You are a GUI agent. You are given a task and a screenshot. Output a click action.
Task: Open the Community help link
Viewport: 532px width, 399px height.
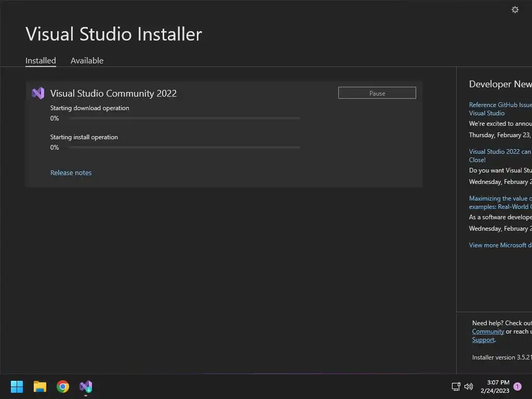point(488,331)
